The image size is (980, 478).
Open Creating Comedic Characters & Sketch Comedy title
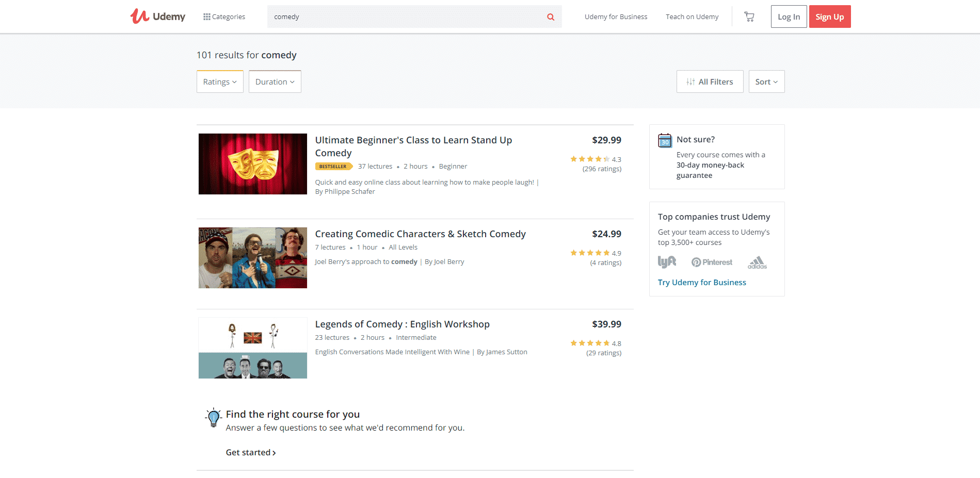tap(420, 234)
